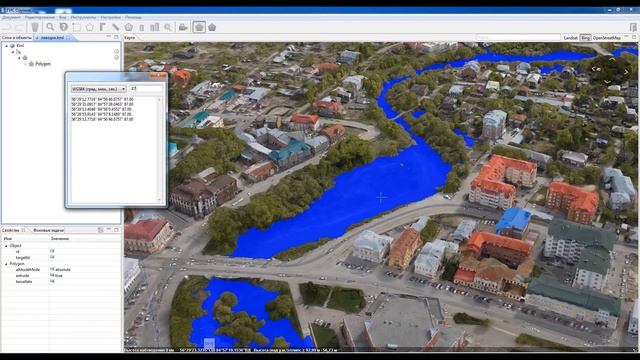Screen dimensions: 640x360
Task: Collapse the folder node under Kml
Action: point(12,52)
